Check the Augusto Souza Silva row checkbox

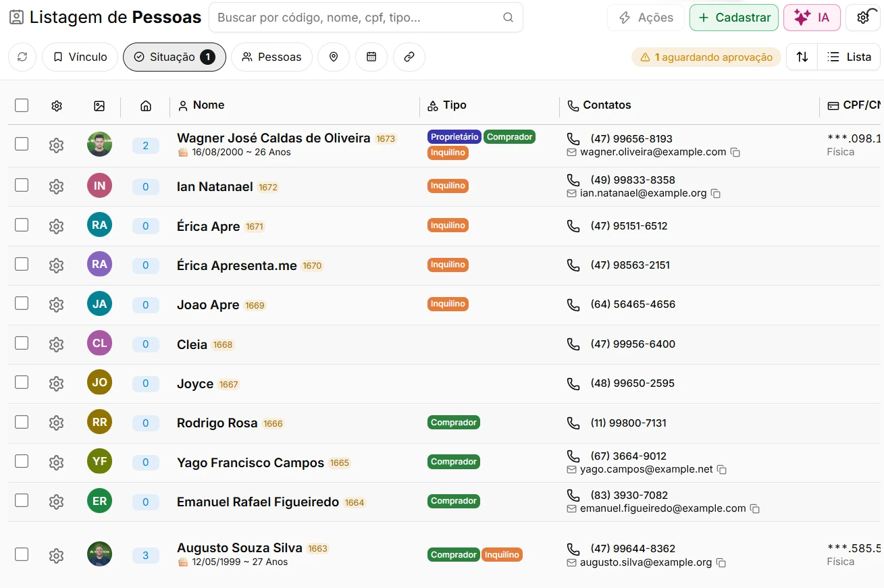point(22,554)
